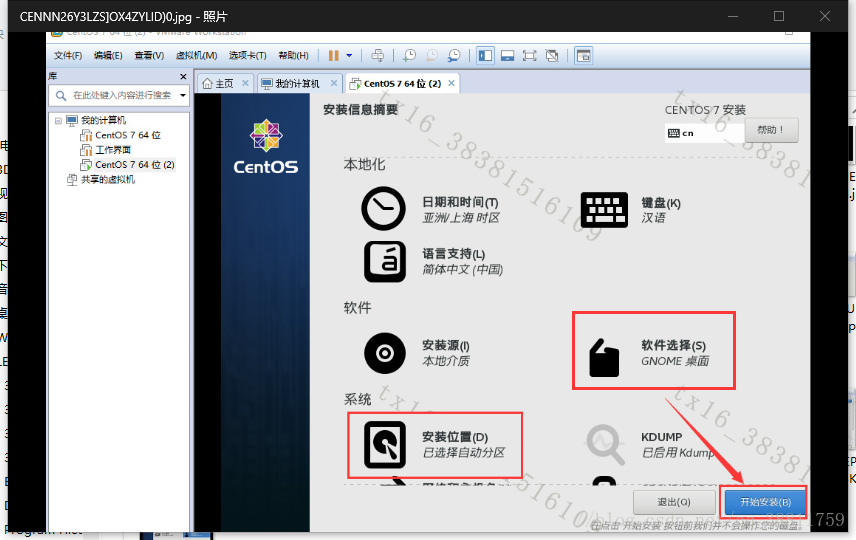856x540 pixels.
Task: Open 日期和时间(T) clock icon
Action: point(384,208)
